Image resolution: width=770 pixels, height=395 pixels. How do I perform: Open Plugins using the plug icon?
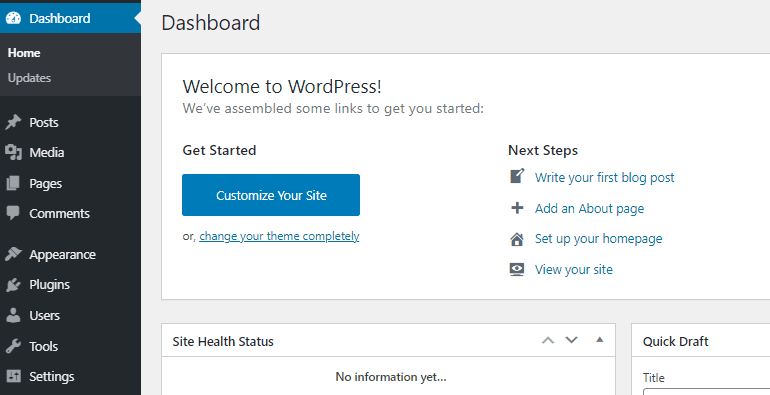[x=13, y=284]
